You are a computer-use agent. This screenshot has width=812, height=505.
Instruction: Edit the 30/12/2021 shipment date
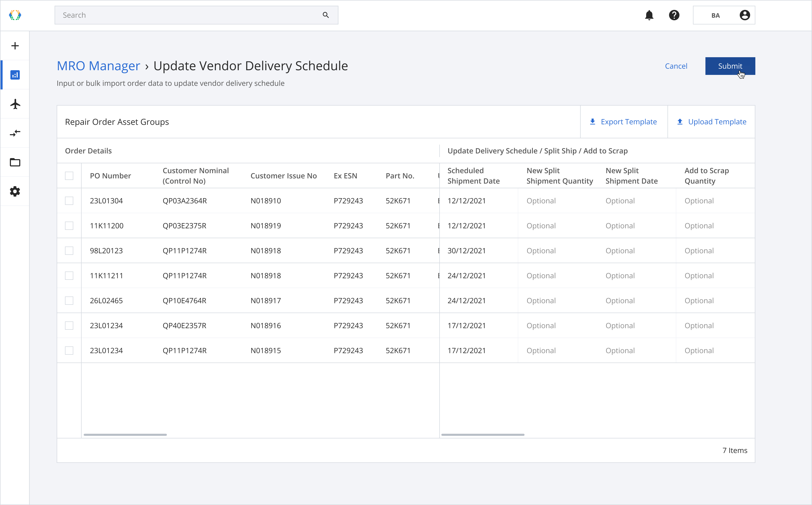(x=479, y=251)
